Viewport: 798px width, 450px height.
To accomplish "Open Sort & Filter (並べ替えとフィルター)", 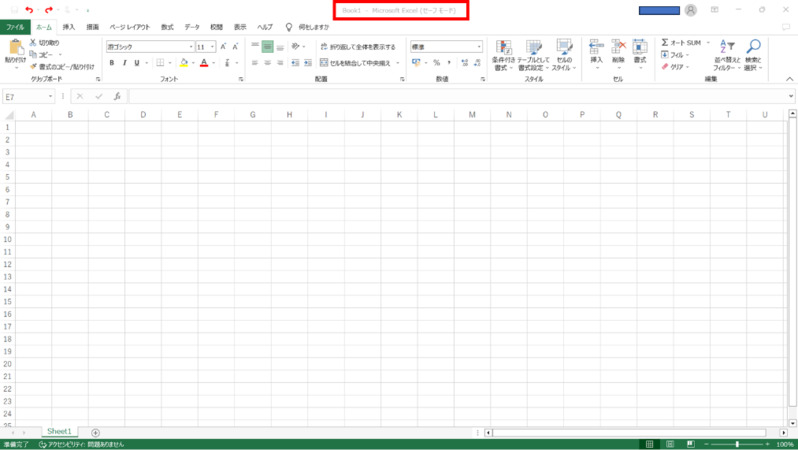I will pos(727,55).
